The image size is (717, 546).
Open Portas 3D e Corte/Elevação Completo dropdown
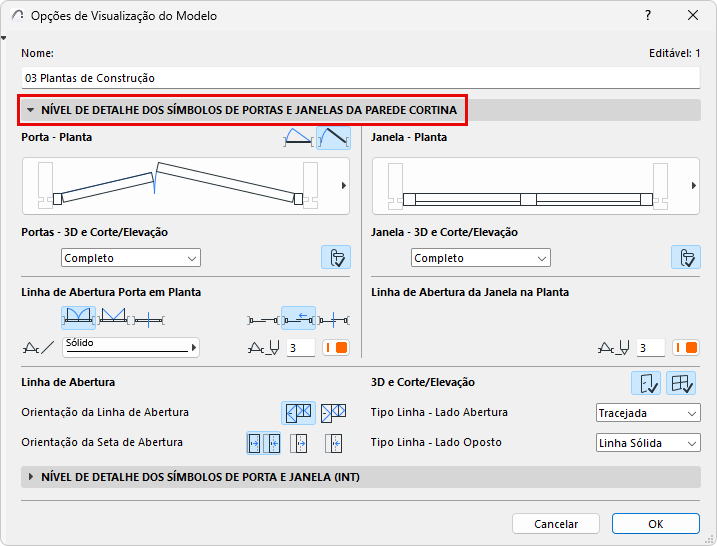tap(131, 258)
